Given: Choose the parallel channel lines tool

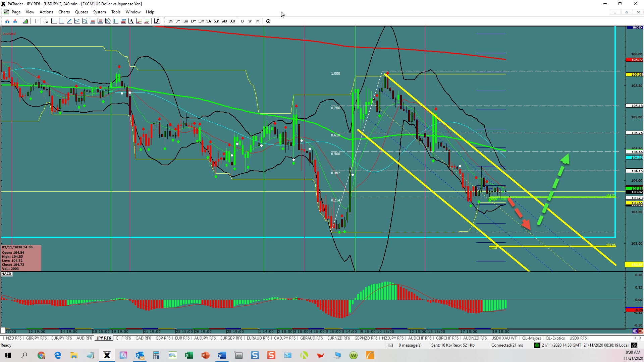Looking at the screenshot, I should (77, 21).
